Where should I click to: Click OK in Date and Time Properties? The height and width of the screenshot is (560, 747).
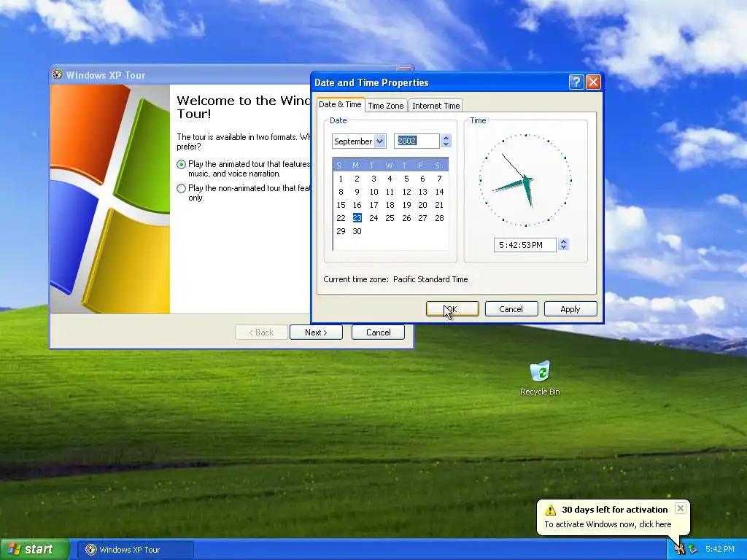[x=452, y=309]
